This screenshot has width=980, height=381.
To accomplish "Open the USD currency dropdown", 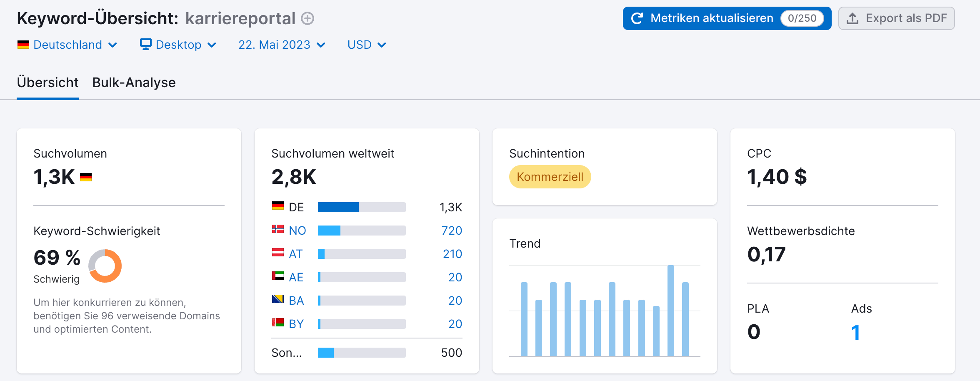I will pyautogui.click(x=367, y=45).
